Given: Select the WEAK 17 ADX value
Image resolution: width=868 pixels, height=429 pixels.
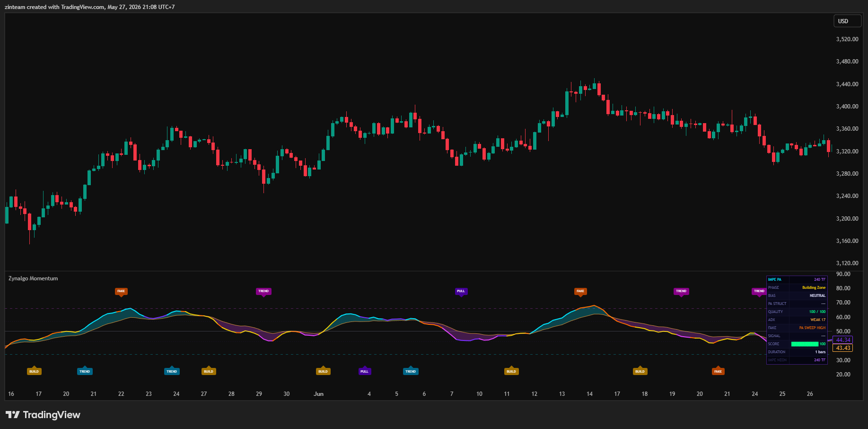Looking at the screenshot, I should tap(818, 320).
